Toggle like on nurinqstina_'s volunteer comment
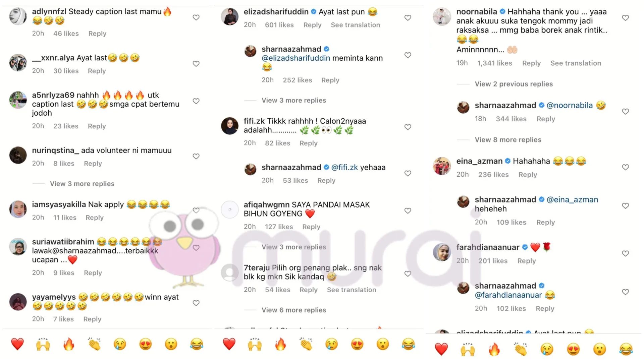644x362 pixels. click(196, 156)
